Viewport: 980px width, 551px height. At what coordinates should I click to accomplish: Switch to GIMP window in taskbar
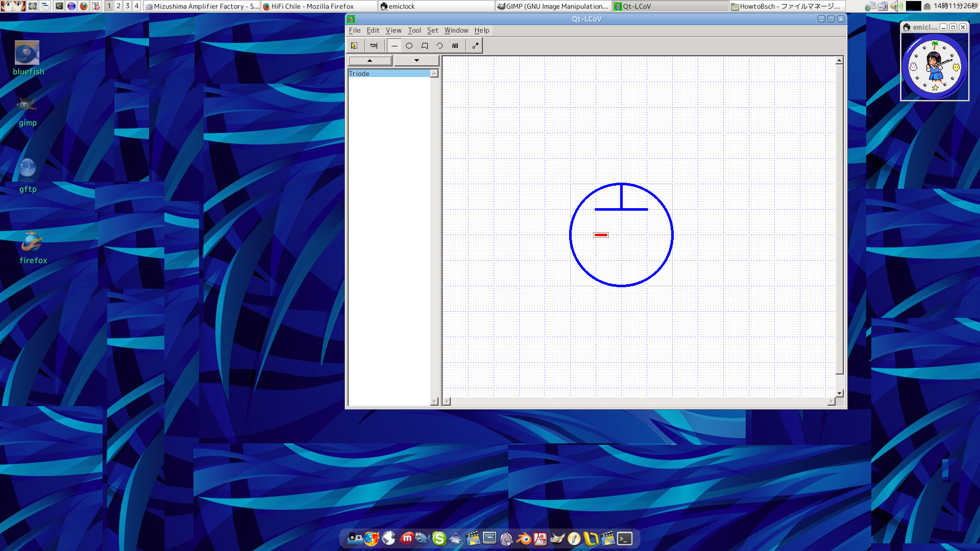pyautogui.click(x=553, y=6)
